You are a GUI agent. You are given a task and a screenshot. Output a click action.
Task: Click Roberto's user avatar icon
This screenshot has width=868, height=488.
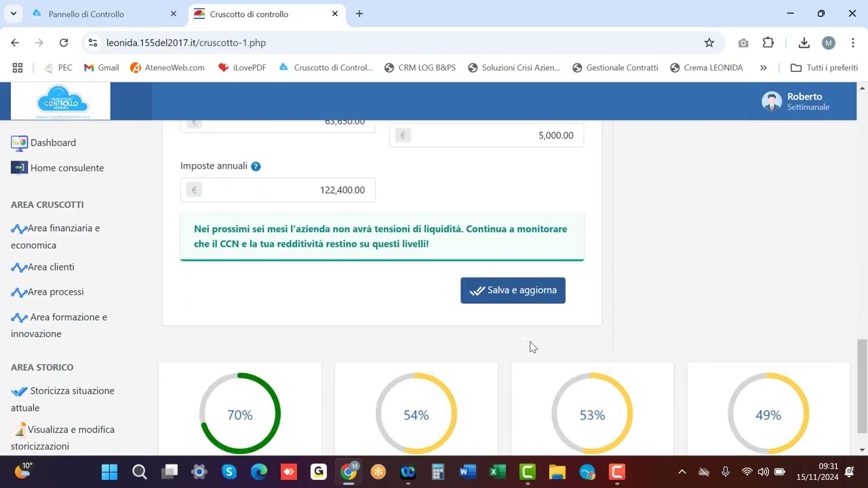coord(771,102)
